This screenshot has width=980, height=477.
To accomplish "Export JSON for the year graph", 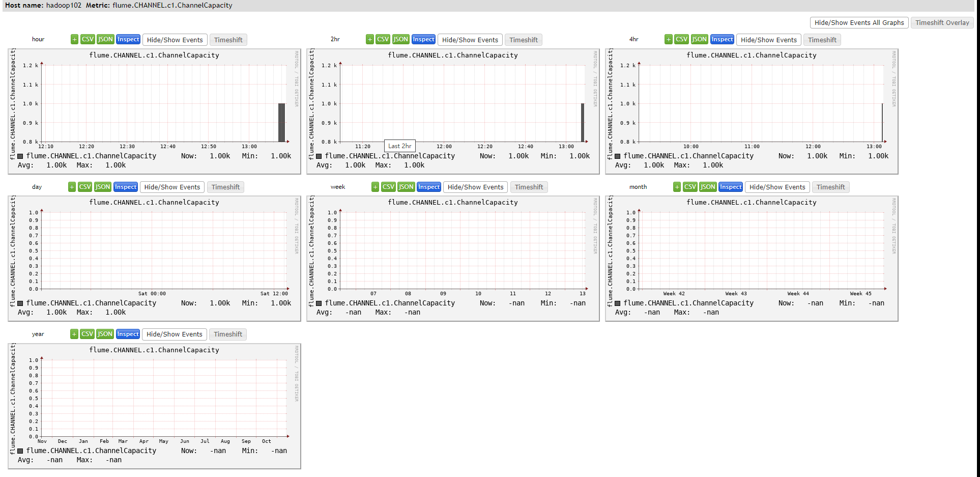I will pyautogui.click(x=105, y=334).
